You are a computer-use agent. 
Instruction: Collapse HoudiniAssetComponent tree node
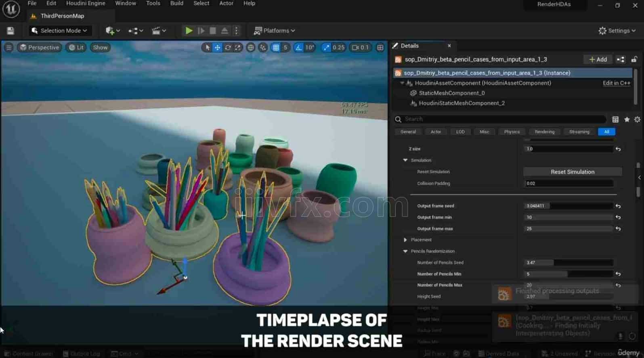click(x=402, y=83)
